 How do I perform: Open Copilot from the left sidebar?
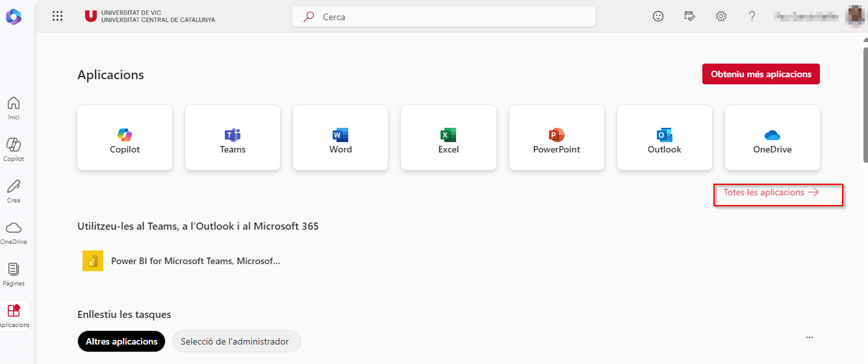tap(14, 149)
